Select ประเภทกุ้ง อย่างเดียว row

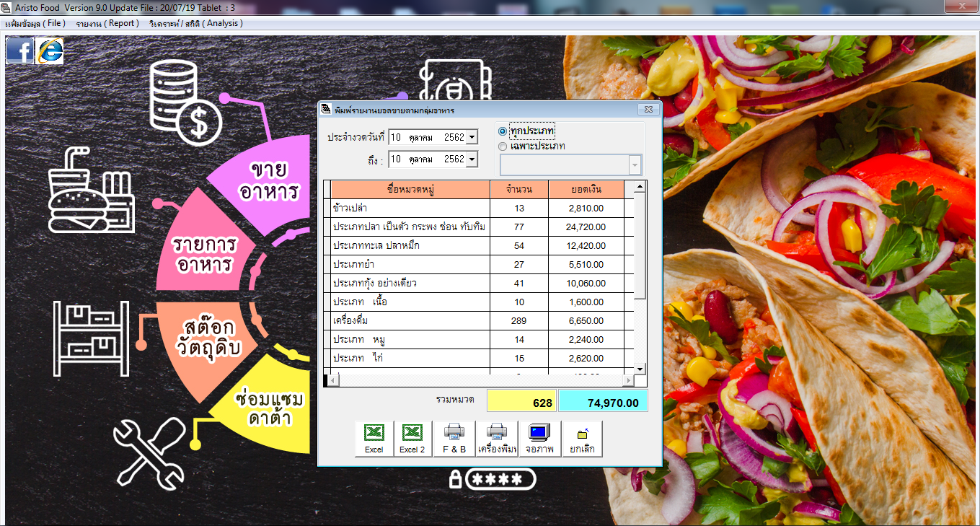(x=478, y=284)
